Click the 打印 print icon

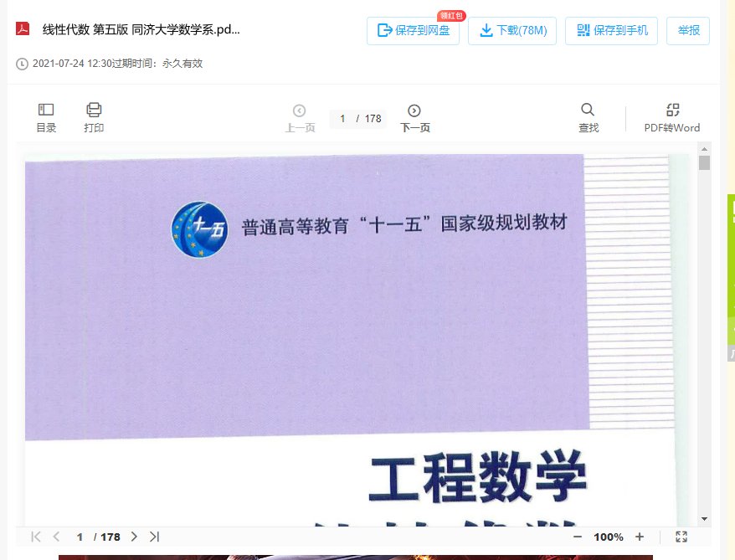tap(94, 117)
